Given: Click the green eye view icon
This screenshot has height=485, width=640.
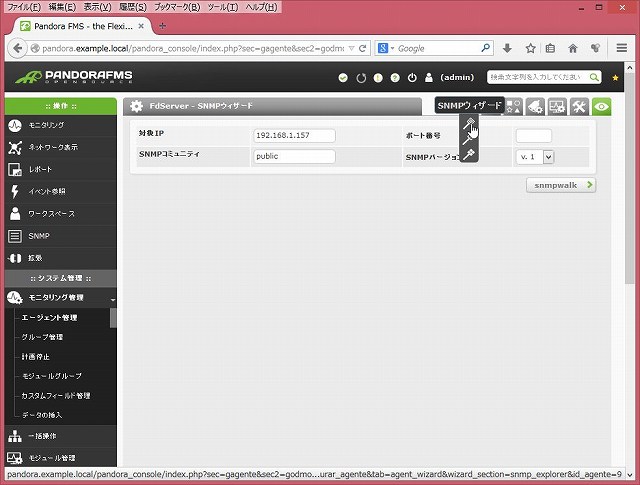Looking at the screenshot, I should click(x=601, y=107).
